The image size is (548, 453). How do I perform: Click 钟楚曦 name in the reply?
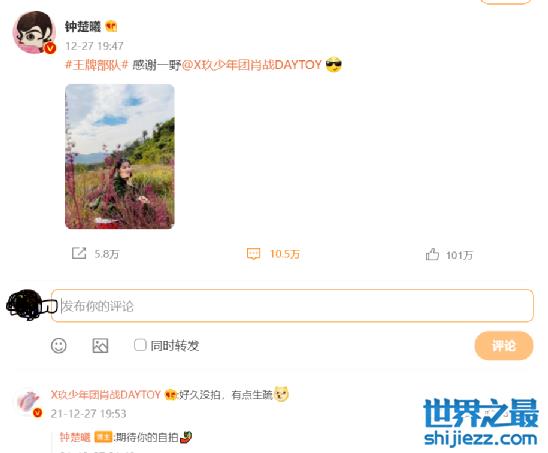pos(75,437)
